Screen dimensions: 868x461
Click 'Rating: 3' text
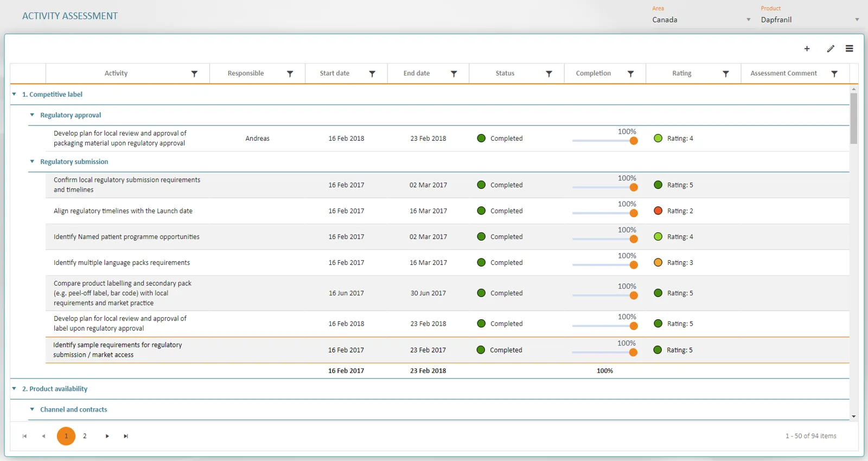(680, 263)
